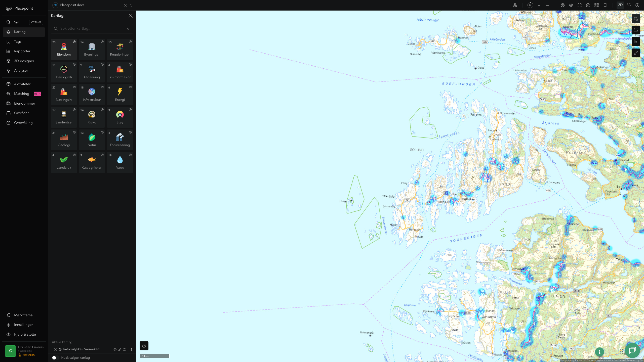Open the walking travel-time tool
This screenshot has width=644, height=362.
pos(636,53)
